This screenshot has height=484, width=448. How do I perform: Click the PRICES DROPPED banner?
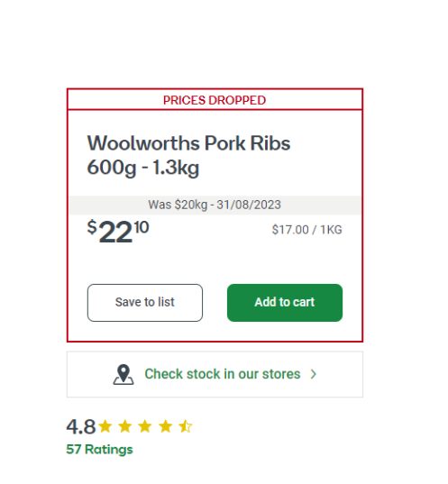point(215,100)
